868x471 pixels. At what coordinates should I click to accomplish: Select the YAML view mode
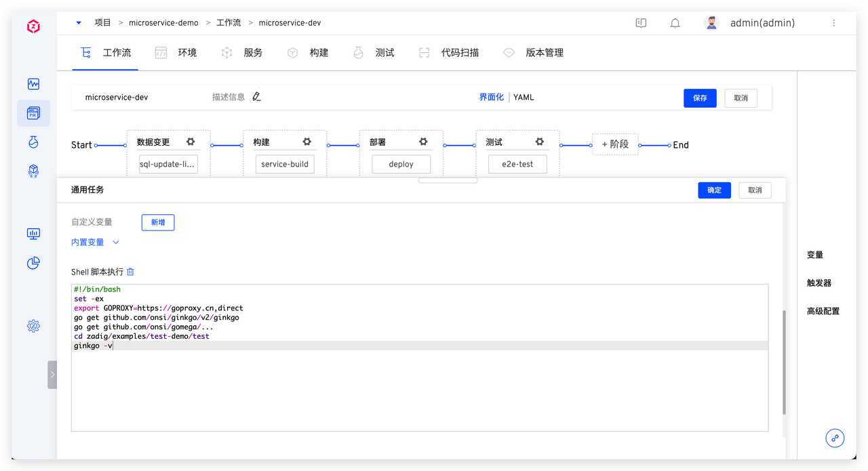pyautogui.click(x=524, y=97)
